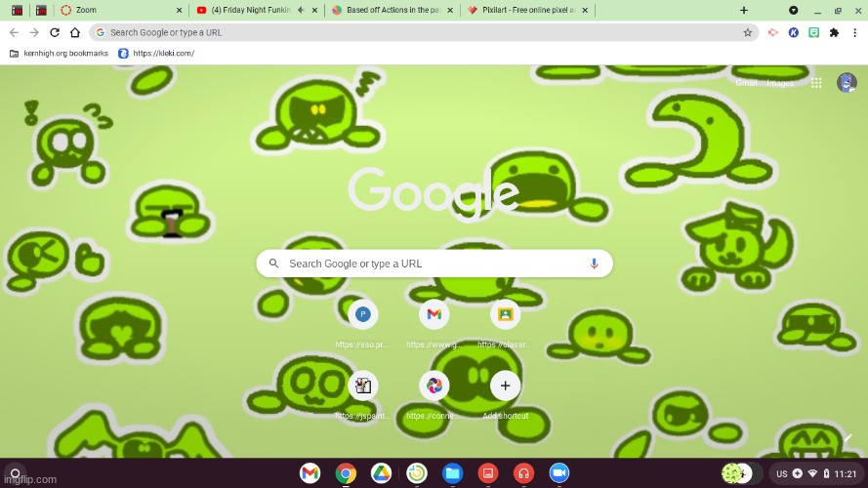Click the browser Back arrow
The image size is (868, 488).
click(14, 32)
